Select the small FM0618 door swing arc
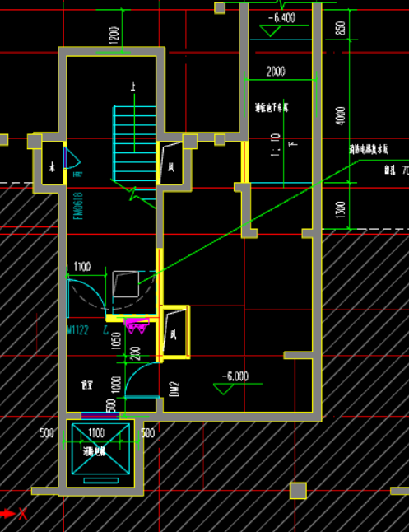 [x=72, y=158]
